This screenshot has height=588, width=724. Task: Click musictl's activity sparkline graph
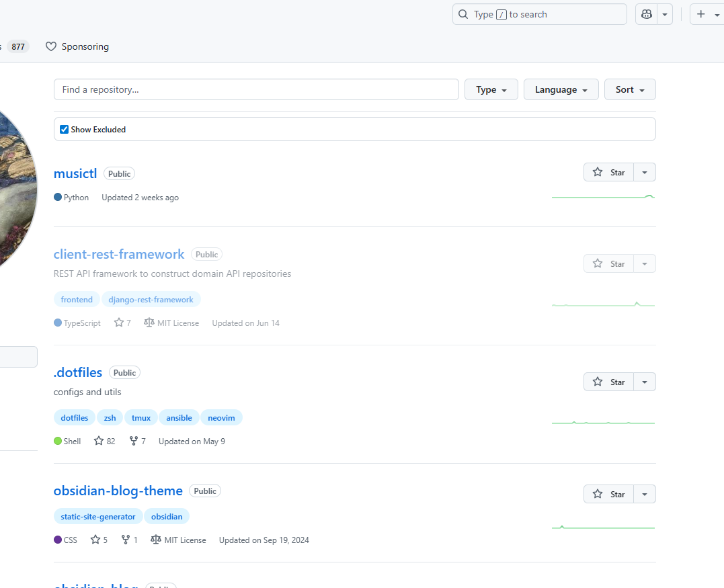pos(603,197)
